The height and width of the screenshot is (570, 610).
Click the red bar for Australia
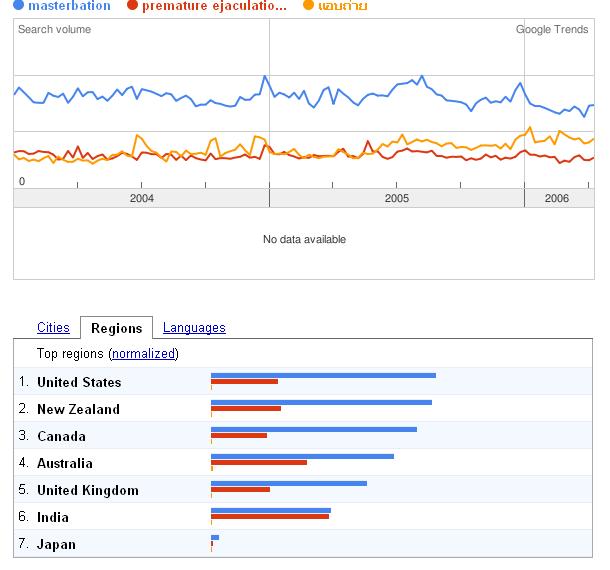pos(259,463)
